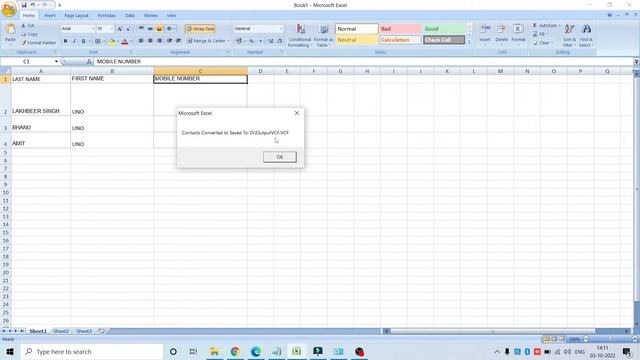This screenshot has width=640, height=360.
Task: Click the AutoSum sigma icon
Action: tap(535, 25)
